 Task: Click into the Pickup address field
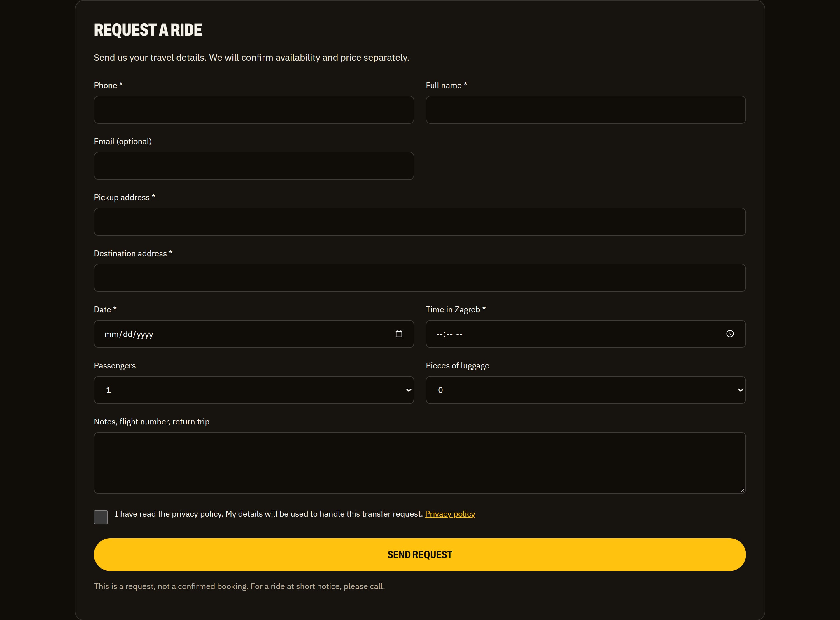pyautogui.click(x=420, y=222)
